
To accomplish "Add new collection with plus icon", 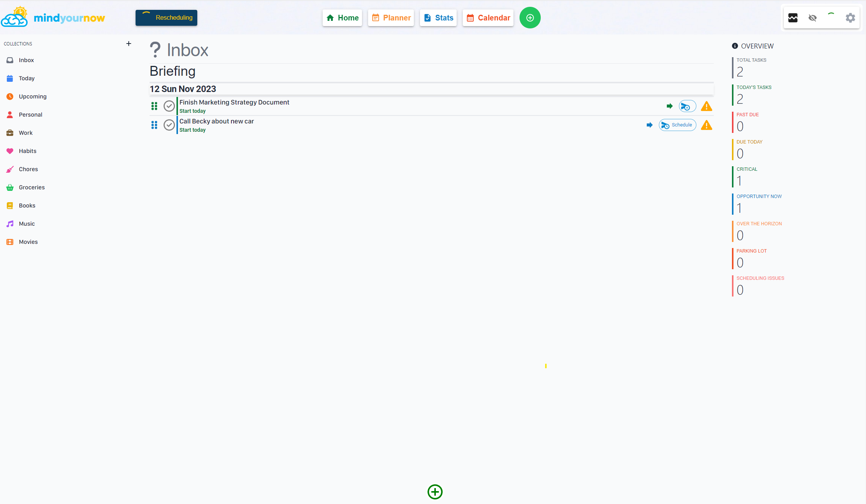I will pyautogui.click(x=129, y=44).
